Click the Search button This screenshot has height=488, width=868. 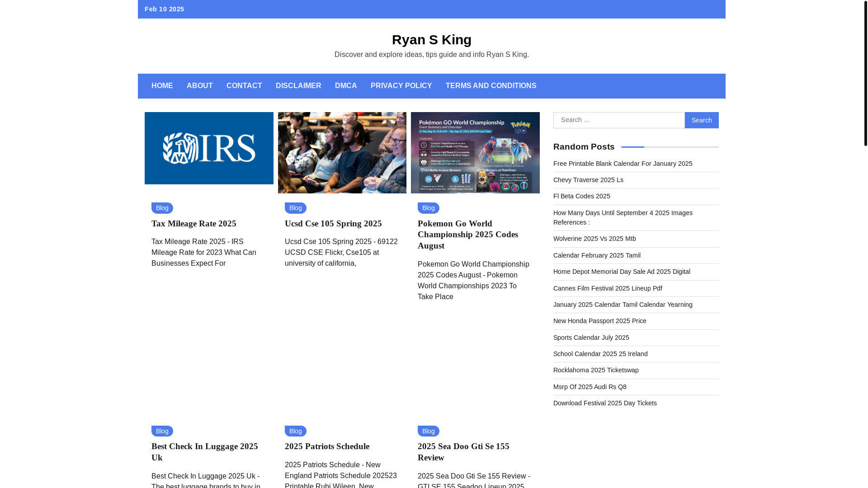click(702, 120)
